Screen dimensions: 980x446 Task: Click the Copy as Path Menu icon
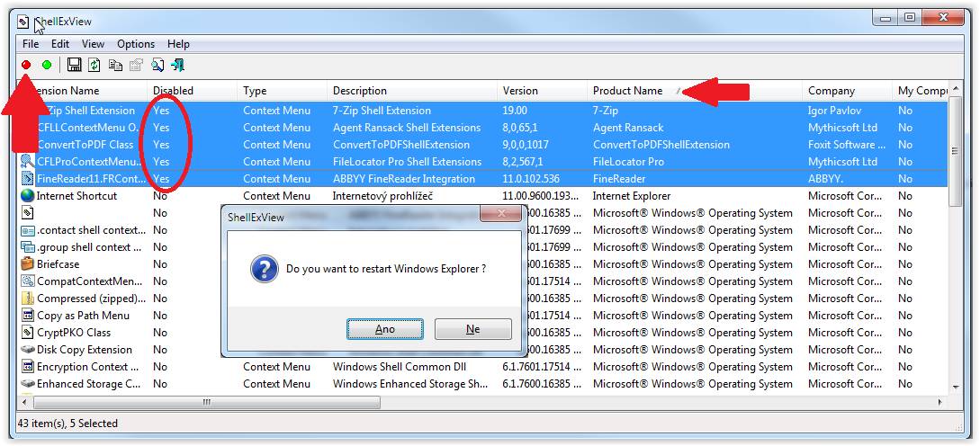28,316
